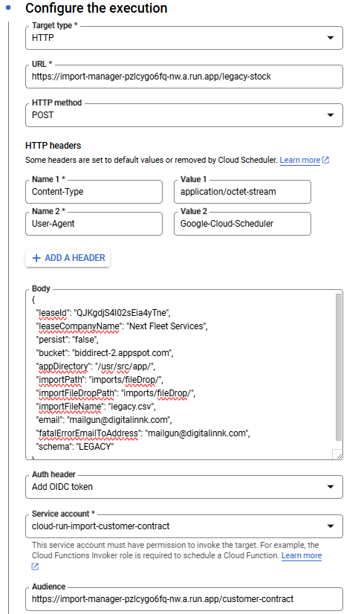
Task: Click the ADD A HEADER button
Action: [68, 258]
